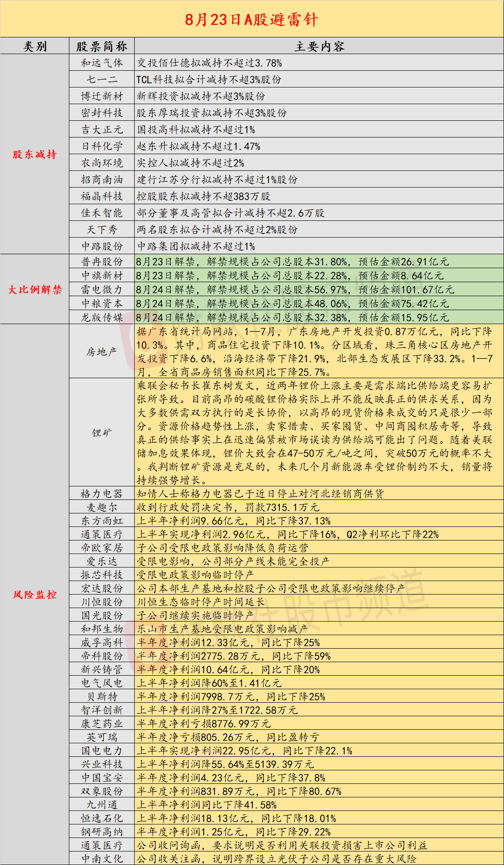
Task: Select stock name 日科化学
Action: (102, 146)
